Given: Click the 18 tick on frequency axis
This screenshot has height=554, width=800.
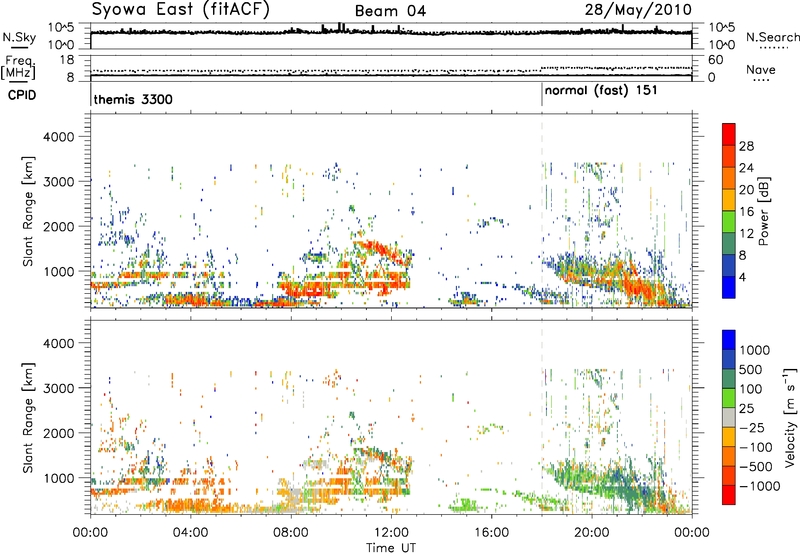Looking at the screenshot, I should pyautogui.click(x=67, y=60).
